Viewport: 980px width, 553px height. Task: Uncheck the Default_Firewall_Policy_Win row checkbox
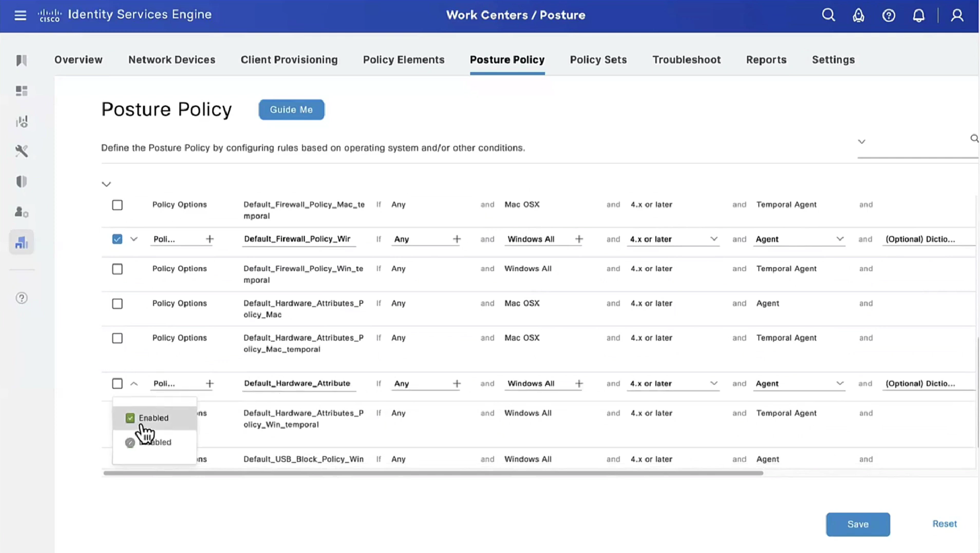[x=117, y=239]
